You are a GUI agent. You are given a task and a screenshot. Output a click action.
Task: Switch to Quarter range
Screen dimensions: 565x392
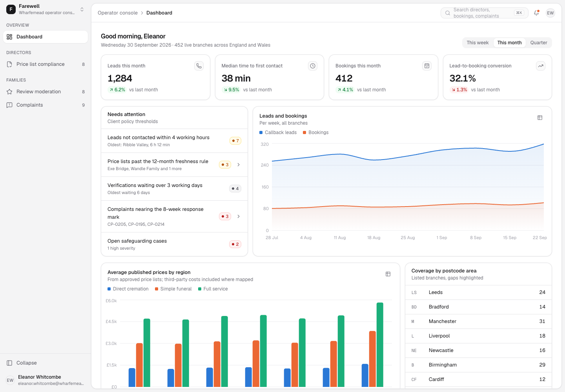539,43
